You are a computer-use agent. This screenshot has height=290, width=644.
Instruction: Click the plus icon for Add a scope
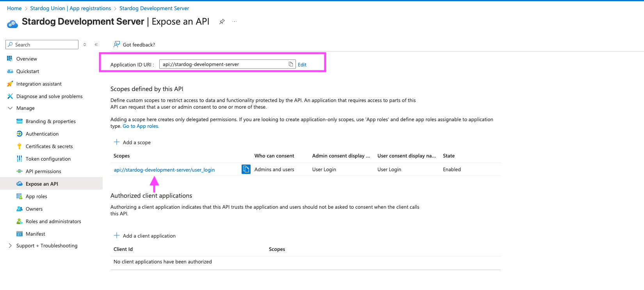coord(117,142)
